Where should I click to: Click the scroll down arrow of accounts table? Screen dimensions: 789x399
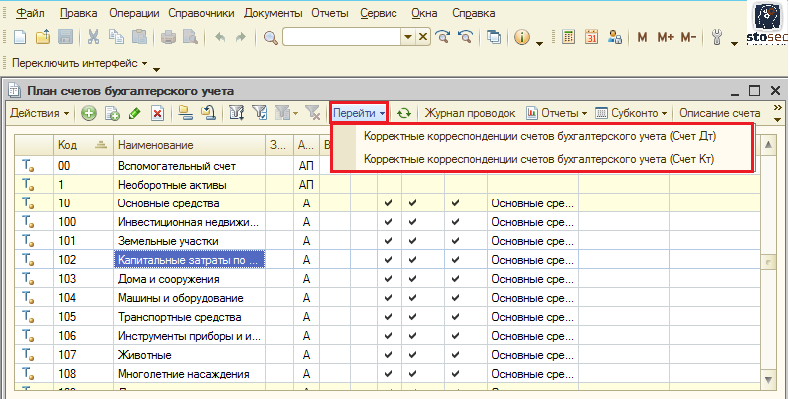coord(768,379)
